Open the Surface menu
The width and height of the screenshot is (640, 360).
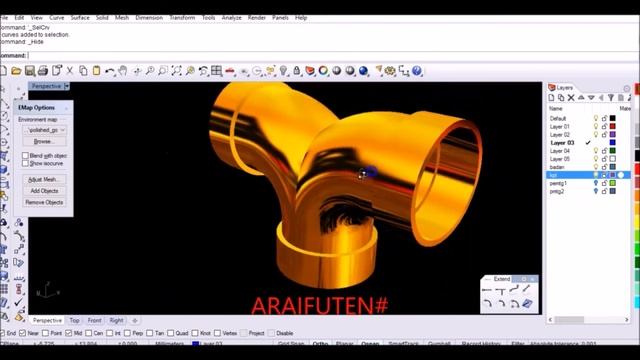point(80,18)
